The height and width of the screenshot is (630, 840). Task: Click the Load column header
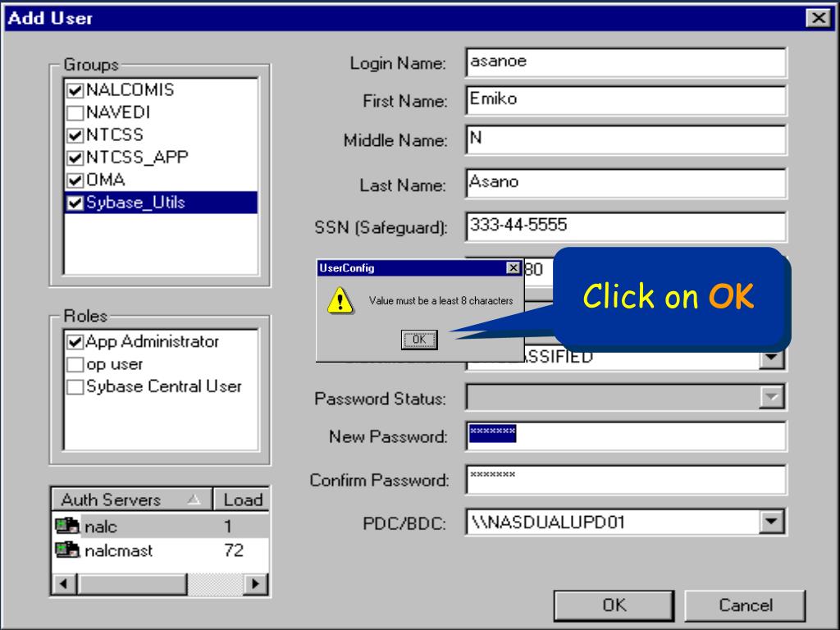pos(242,500)
